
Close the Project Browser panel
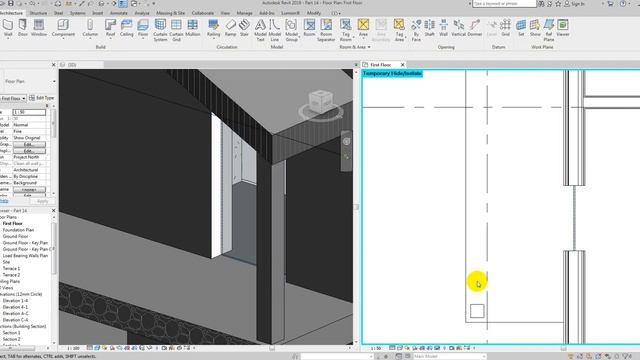coord(53,211)
